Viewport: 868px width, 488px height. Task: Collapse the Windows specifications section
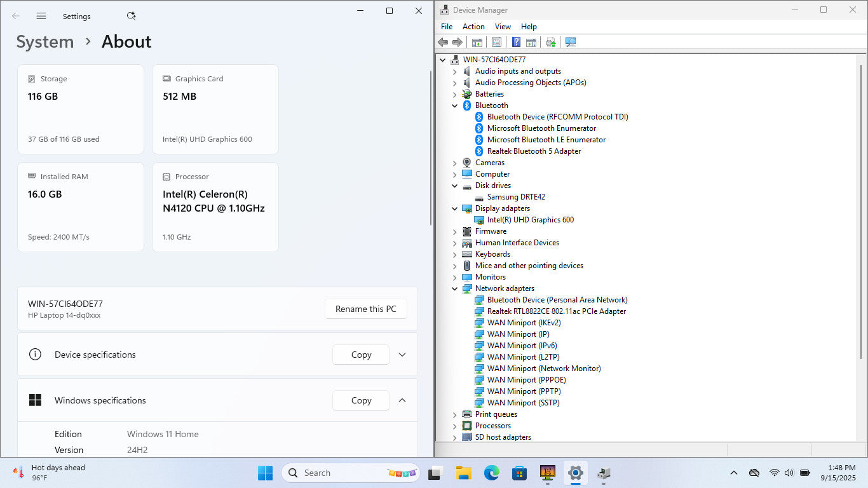coord(402,400)
